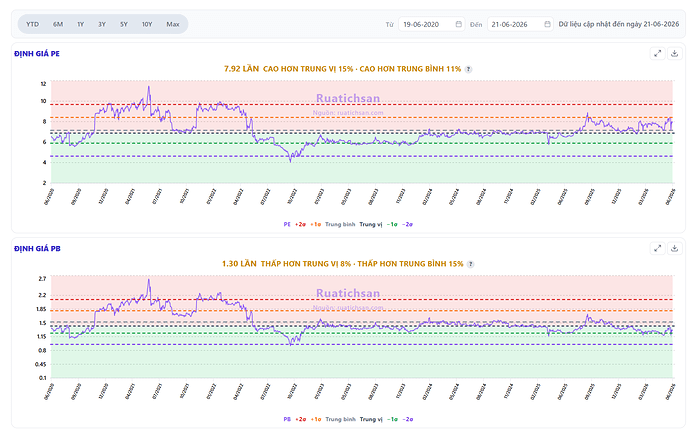Select the YTD time range
This screenshot has height=429, width=690.
pyautogui.click(x=33, y=24)
